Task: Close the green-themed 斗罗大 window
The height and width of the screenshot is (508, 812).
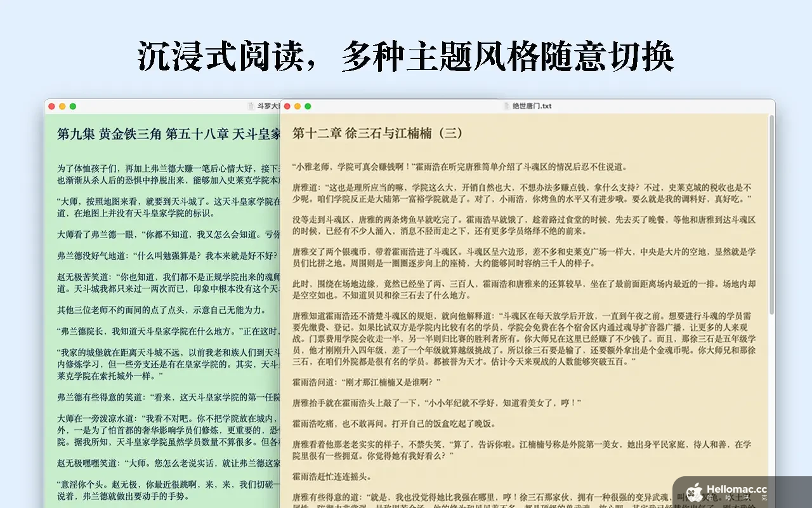Action: pos(52,107)
